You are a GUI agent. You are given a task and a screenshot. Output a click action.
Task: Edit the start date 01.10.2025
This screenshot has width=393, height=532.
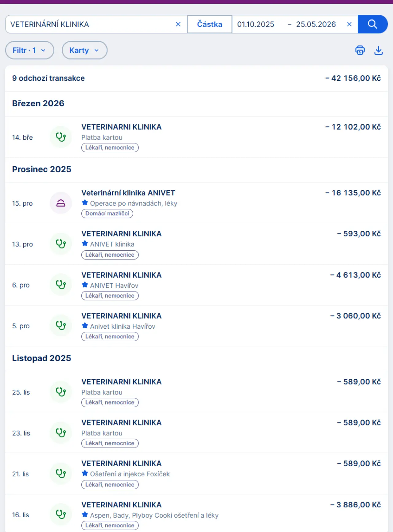point(256,24)
